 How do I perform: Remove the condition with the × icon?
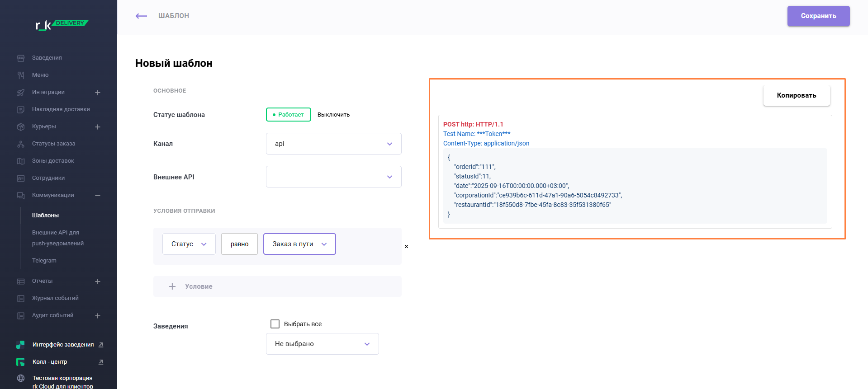[406, 246]
